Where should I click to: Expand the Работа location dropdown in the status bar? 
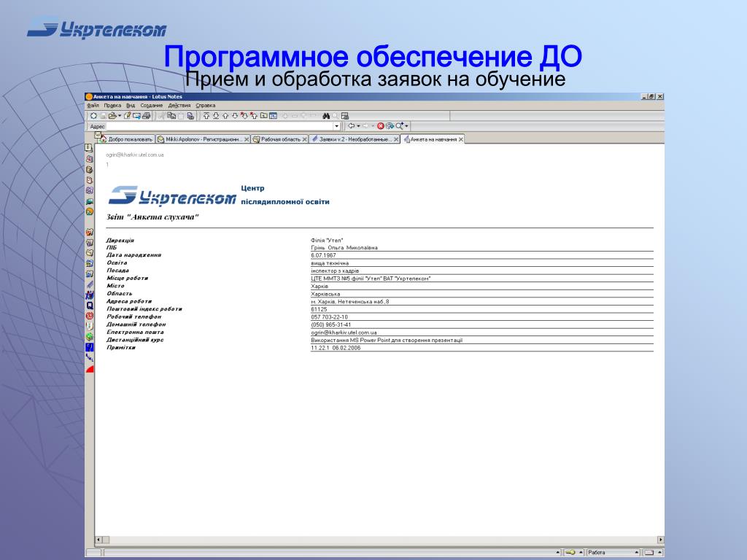coord(636,553)
